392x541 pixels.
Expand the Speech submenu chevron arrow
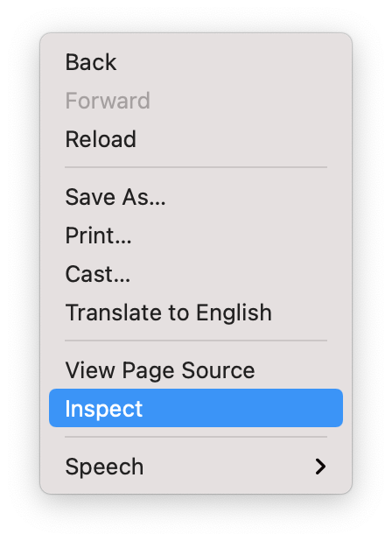coord(320,467)
